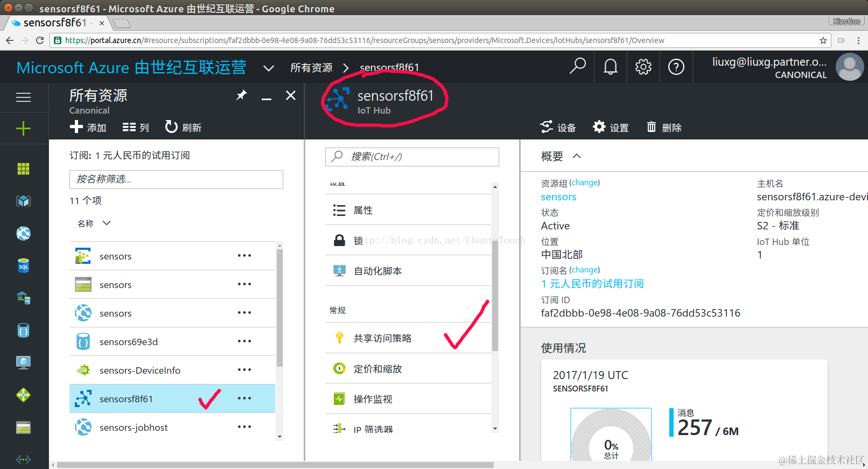Click the Columns (列) button
This screenshot has width=868, height=469.
[x=136, y=127]
